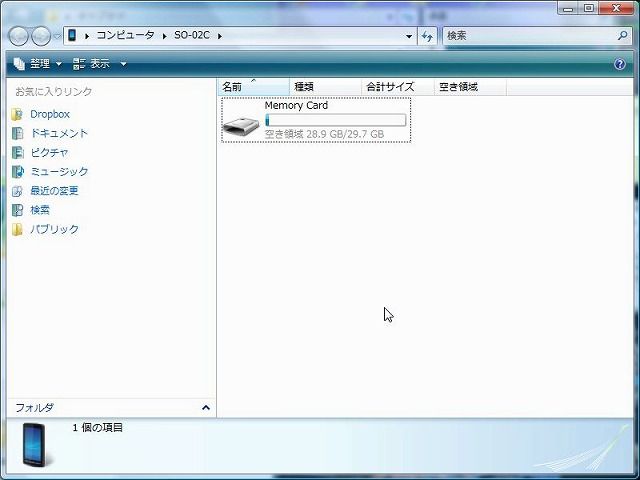
Task: Sort by the 名前 column header
Action: (x=253, y=87)
